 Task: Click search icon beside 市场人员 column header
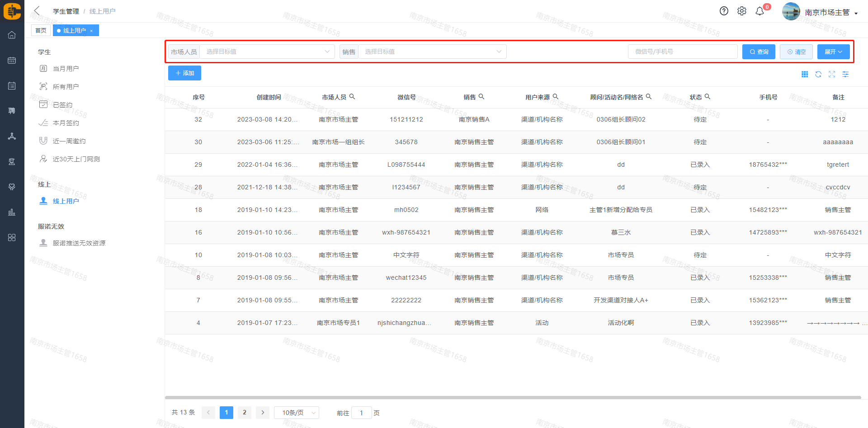tap(352, 97)
